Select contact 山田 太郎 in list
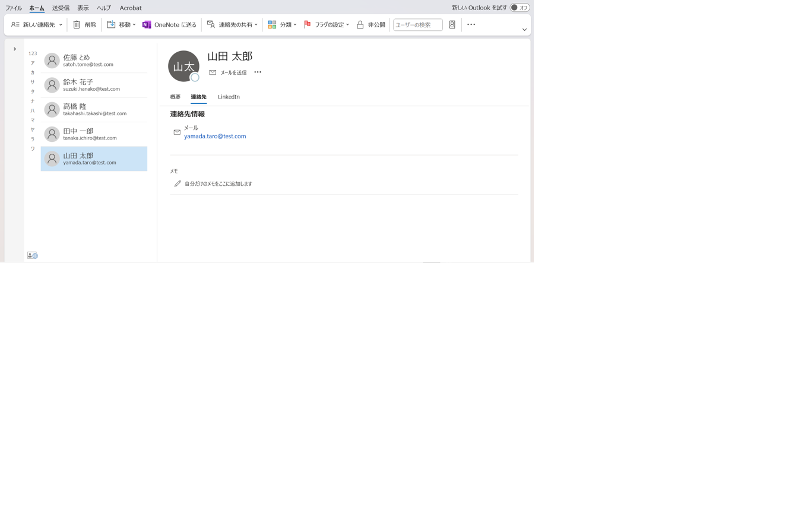The image size is (798, 532). 94,159
